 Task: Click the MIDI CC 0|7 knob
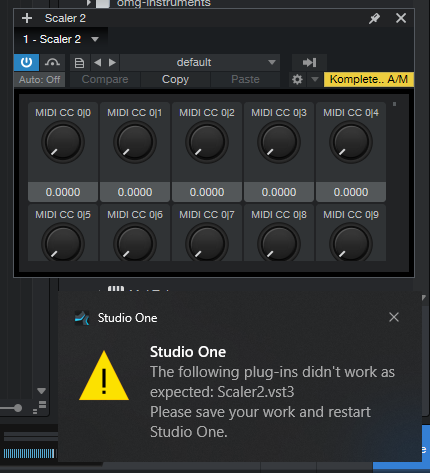click(207, 242)
